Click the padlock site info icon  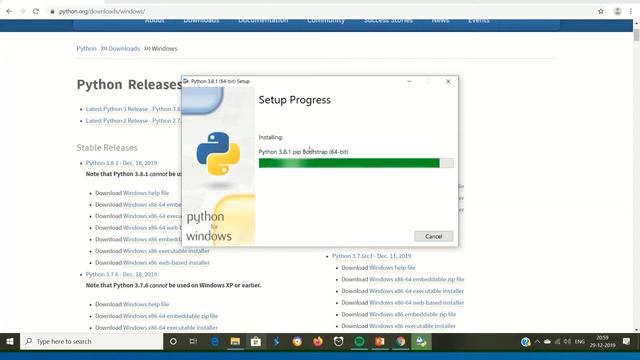click(52, 11)
